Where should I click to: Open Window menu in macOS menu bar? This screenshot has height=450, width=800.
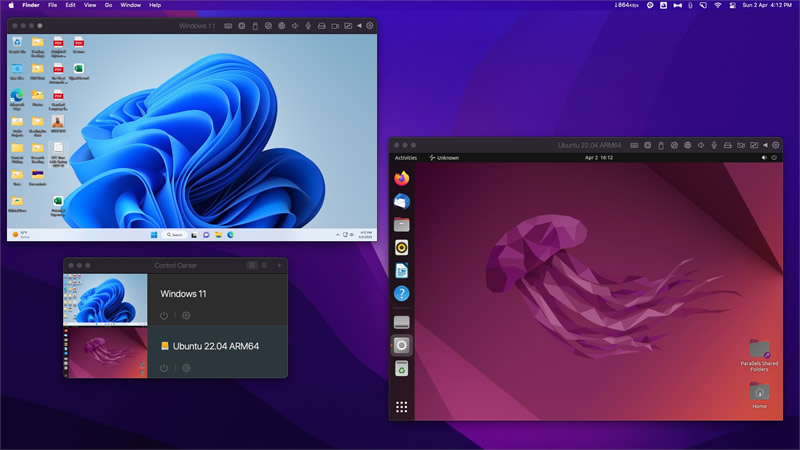131,5
